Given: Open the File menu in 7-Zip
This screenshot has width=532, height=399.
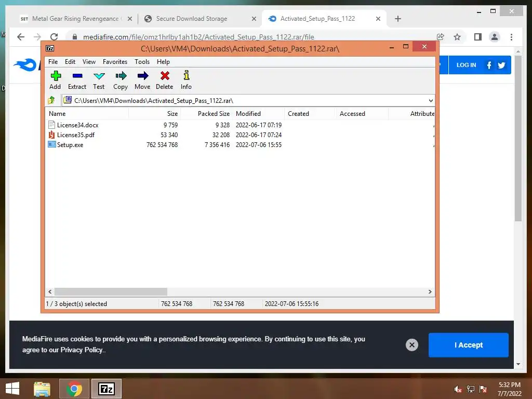Looking at the screenshot, I should (53, 62).
